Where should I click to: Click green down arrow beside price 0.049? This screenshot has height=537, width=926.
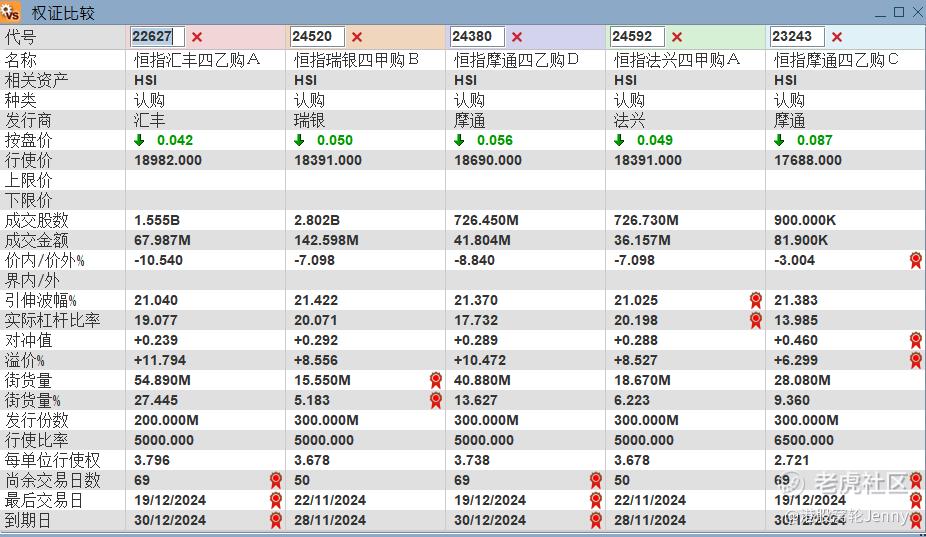[x=619, y=140]
